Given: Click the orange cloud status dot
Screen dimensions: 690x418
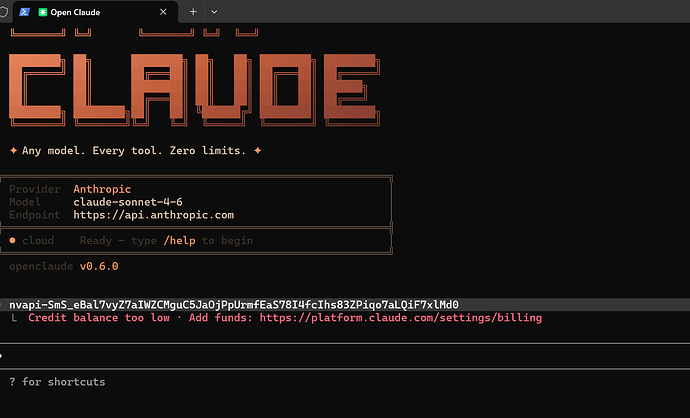Looking at the screenshot, I should coord(12,240).
